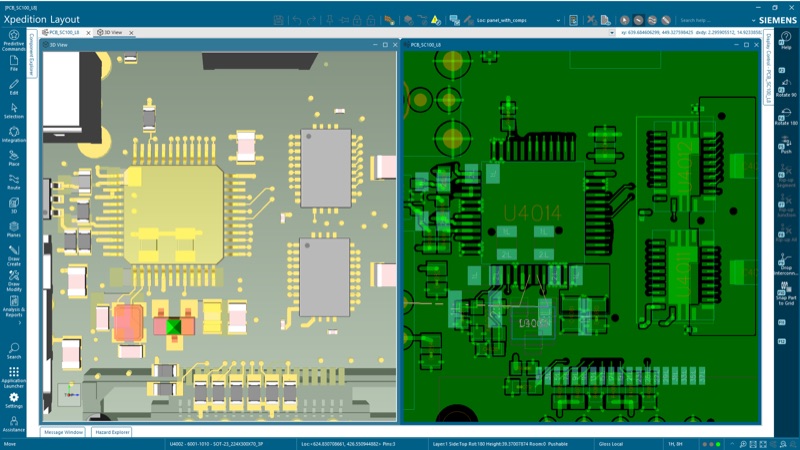
Task: Click the lock icon in top toolbar
Action: 357,20
